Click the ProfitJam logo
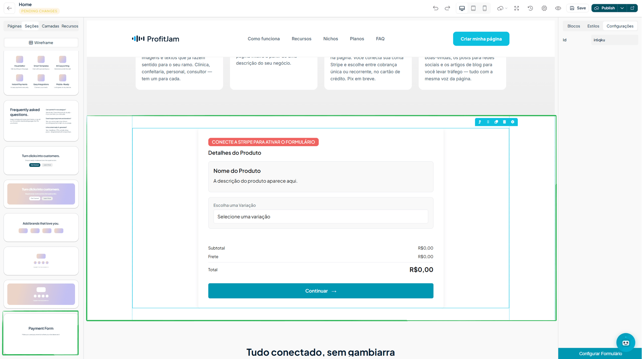 [156, 39]
